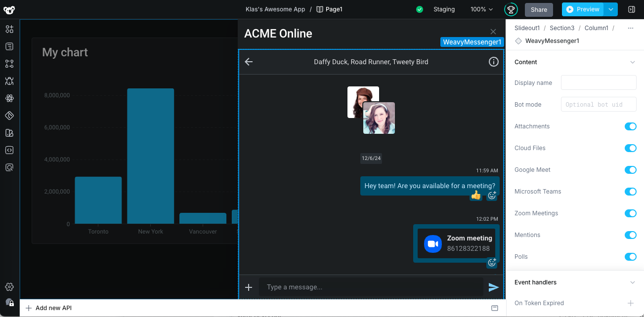The width and height of the screenshot is (644, 317).
Task: Collapse the Event handlers section
Action: (x=633, y=282)
